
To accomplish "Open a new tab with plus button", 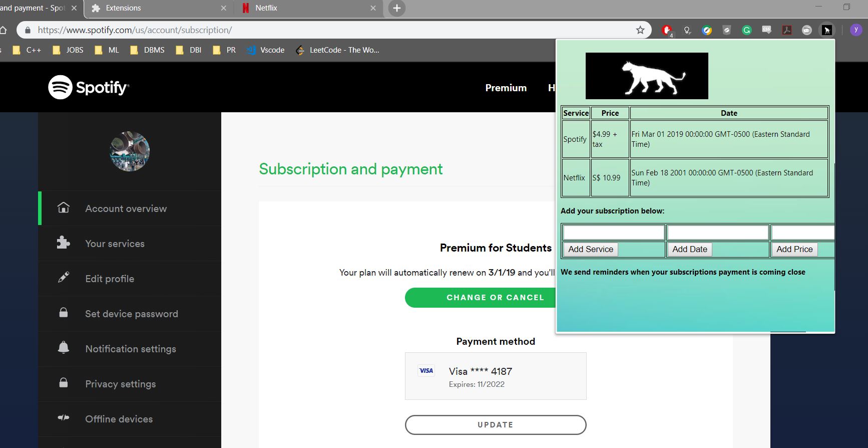I will 397,8.
